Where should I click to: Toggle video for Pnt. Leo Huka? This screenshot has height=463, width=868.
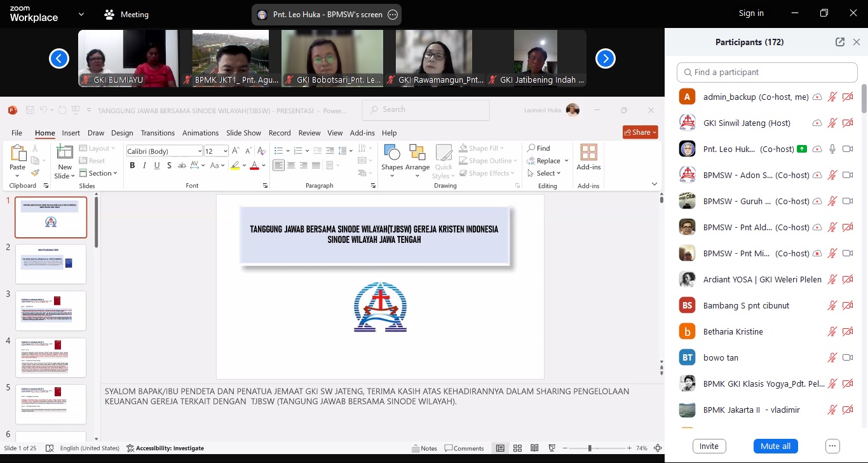tap(848, 149)
